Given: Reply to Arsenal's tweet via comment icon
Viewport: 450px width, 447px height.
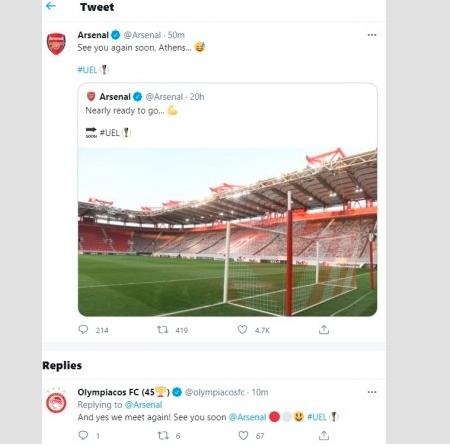Looking at the screenshot, I should (83, 330).
